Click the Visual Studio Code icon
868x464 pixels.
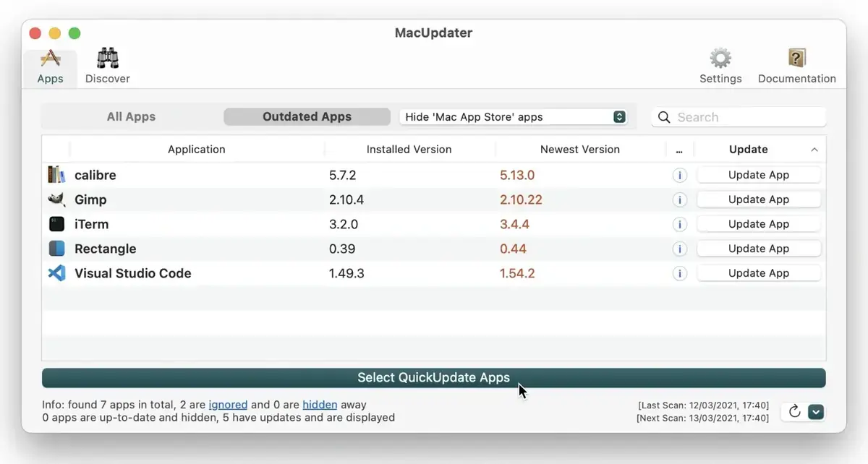57,272
